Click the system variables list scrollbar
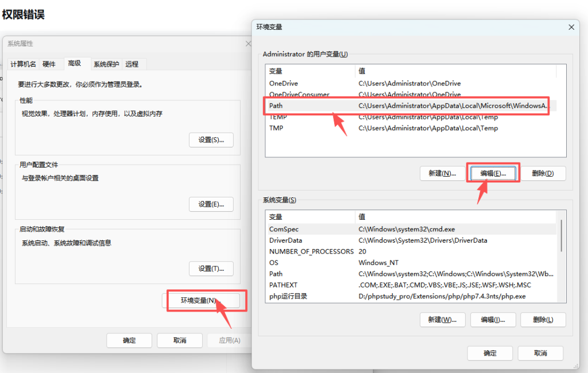 (561, 235)
